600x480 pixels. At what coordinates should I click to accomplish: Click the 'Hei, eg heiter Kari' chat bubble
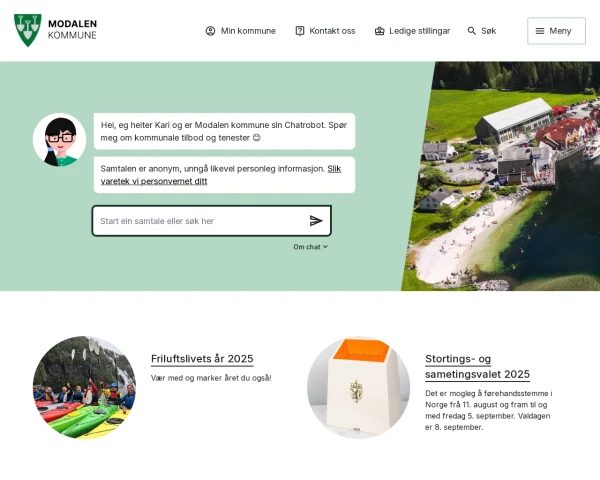click(x=224, y=131)
